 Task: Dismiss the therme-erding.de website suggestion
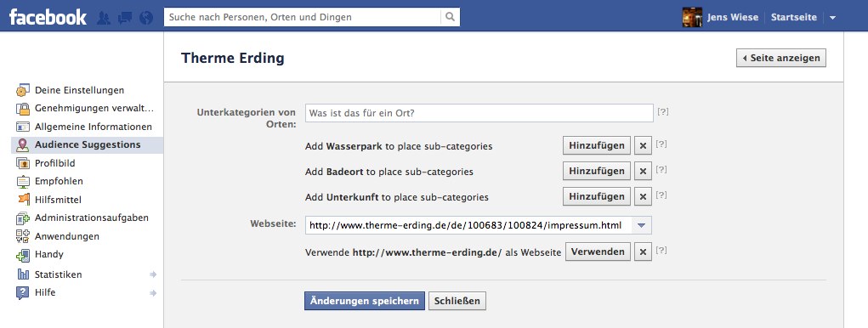643,252
